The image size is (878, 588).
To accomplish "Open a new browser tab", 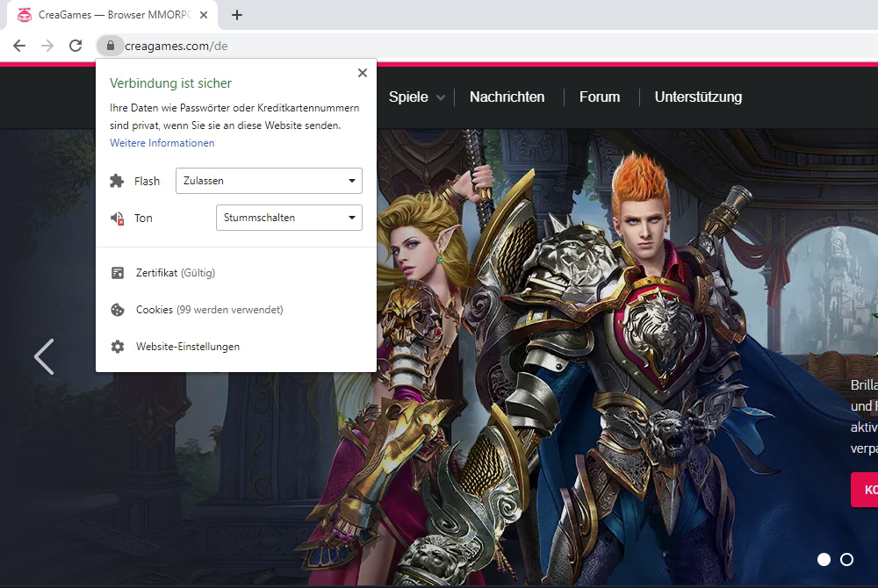I will (237, 15).
